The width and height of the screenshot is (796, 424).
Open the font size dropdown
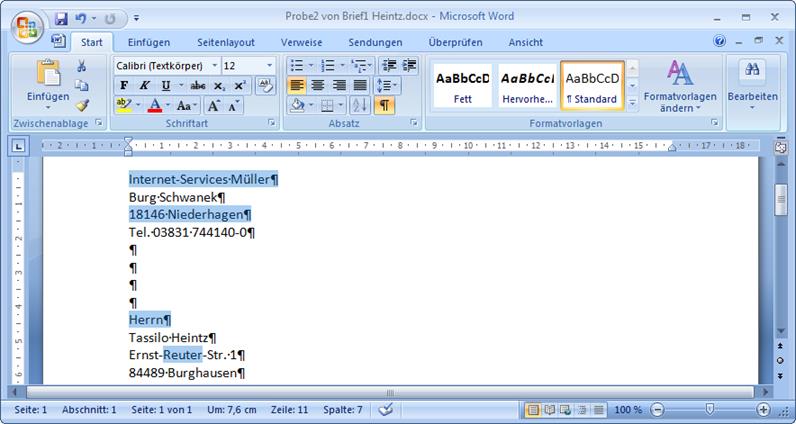(x=269, y=66)
